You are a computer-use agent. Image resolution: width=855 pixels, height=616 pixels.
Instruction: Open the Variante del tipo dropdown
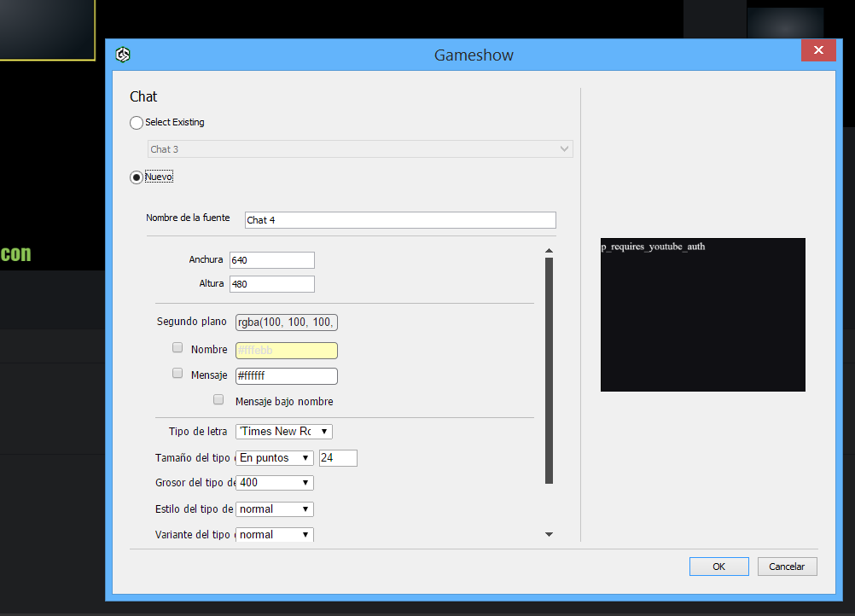(x=274, y=535)
